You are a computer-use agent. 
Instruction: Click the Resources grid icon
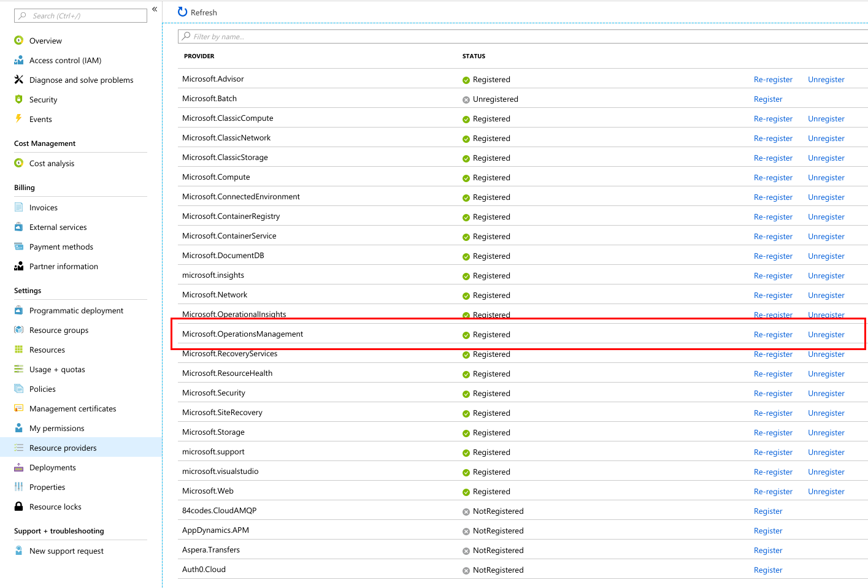(x=18, y=349)
